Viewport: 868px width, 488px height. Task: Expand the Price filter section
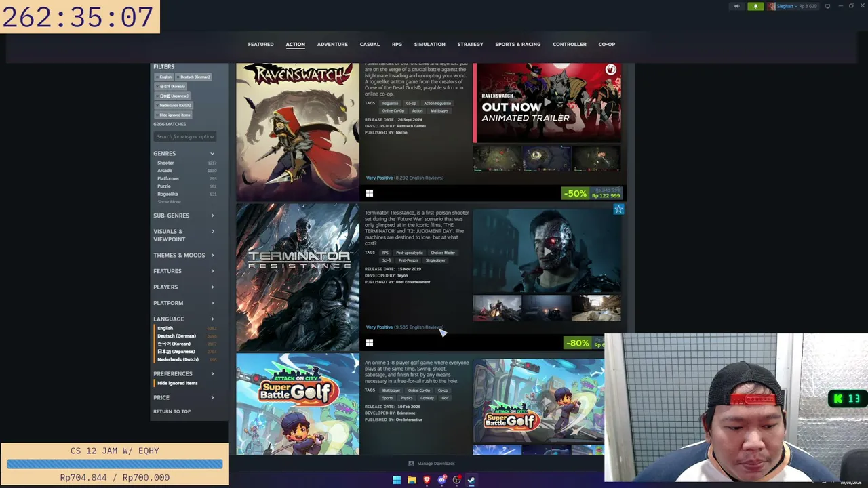pos(184,398)
